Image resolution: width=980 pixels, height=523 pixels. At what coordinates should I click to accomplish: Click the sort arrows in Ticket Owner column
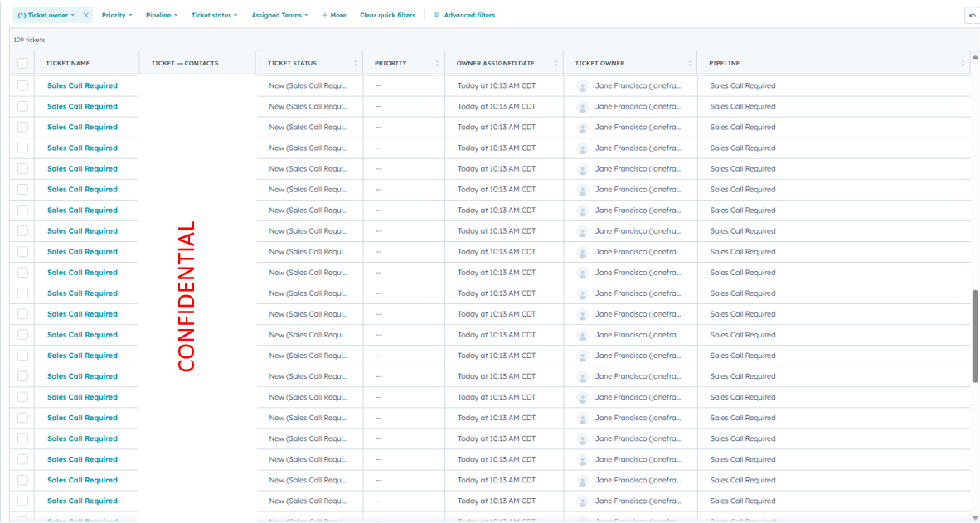[690, 63]
